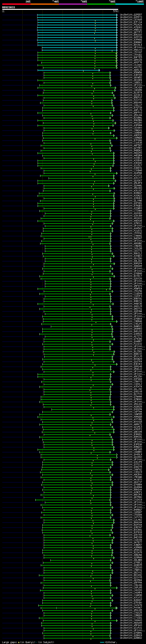Viewport: 146px width, 644px height.
Task: Select the UniRef100_P20772 label
Action: [x=131, y=100]
